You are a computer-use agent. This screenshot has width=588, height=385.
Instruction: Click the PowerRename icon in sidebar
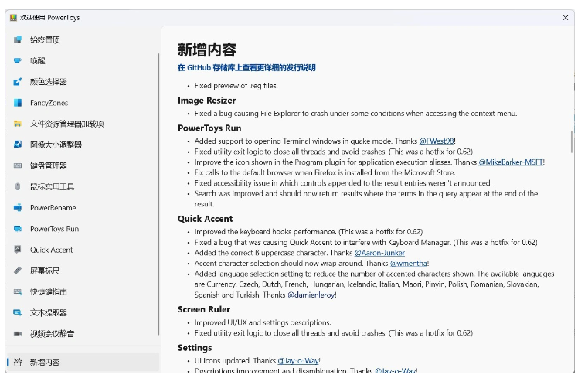tap(17, 207)
